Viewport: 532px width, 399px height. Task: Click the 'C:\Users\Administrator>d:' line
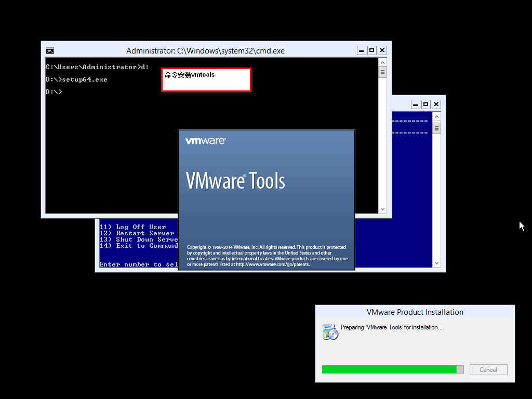[97, 67]
